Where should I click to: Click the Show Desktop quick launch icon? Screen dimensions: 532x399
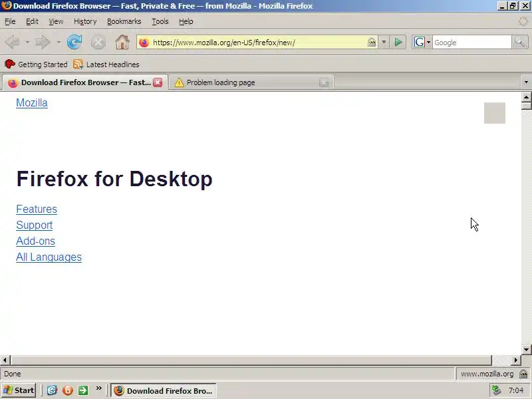coord(52,390)
